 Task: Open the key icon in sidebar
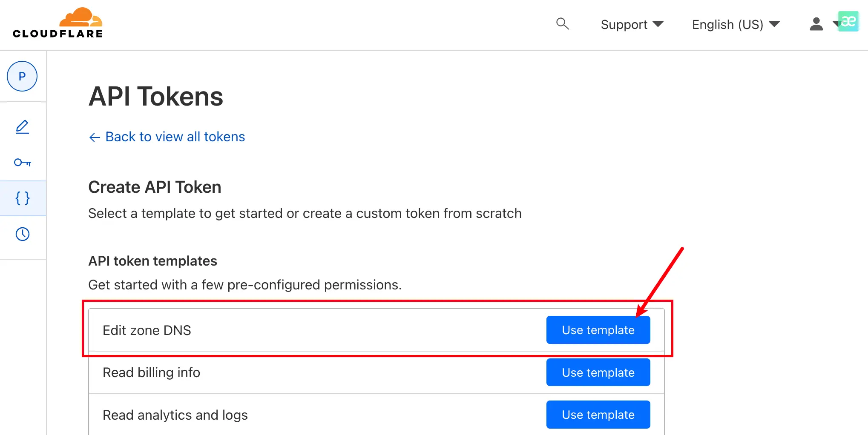click(x=23, y=163)
